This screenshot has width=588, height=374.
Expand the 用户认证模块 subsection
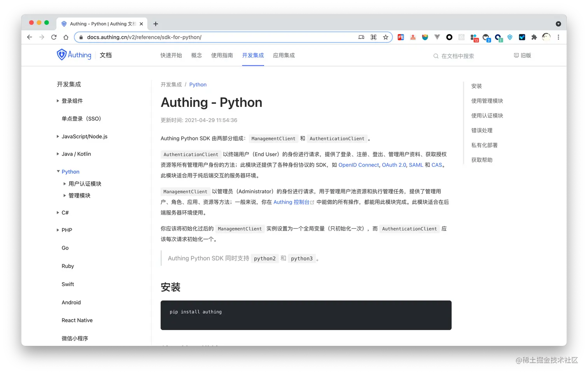(65, 184)
